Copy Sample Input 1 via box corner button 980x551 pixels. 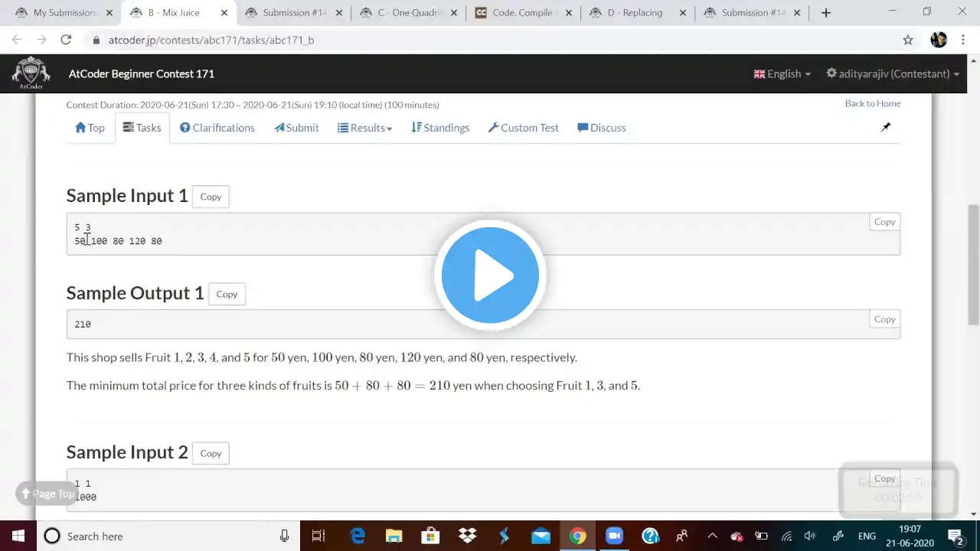click(x=884, y=222)
